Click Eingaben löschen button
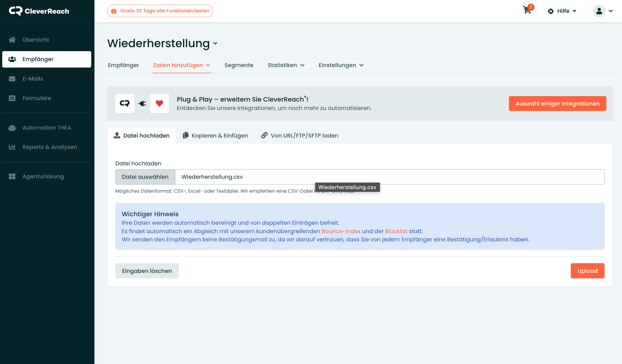This screenshot has height=364, width=622. 147,271
